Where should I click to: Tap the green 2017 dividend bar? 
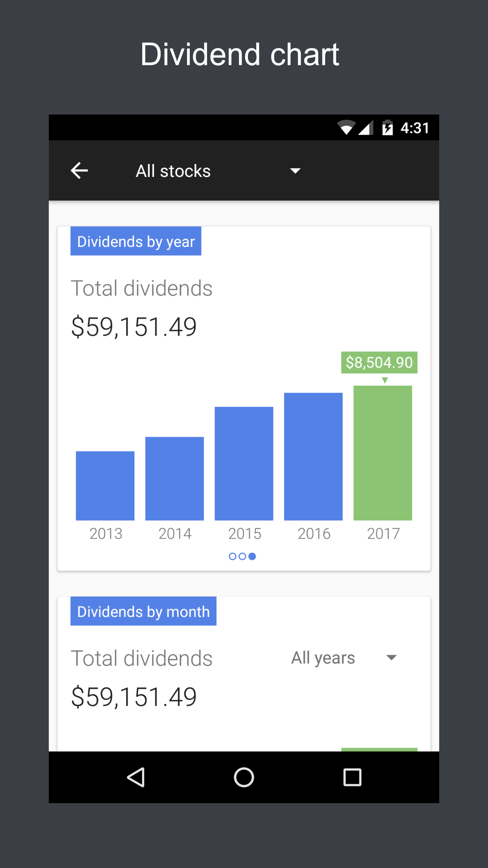[383, 453]
